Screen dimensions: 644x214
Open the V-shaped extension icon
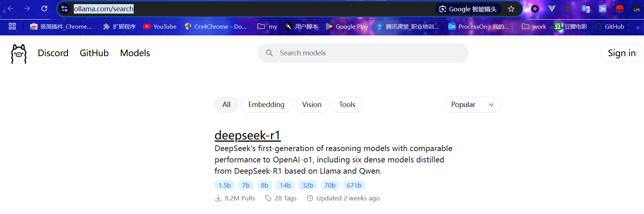coord(552,9)
